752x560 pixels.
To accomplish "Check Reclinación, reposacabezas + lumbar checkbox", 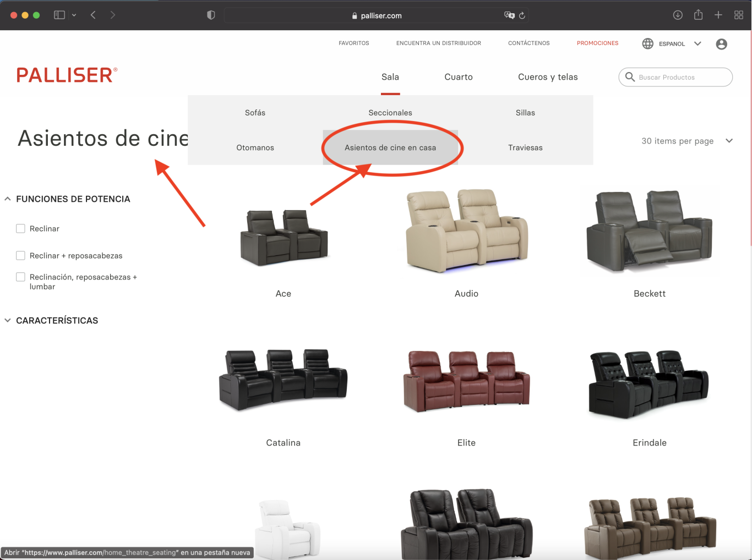I will pyautogui.click(x=20, y=277).
